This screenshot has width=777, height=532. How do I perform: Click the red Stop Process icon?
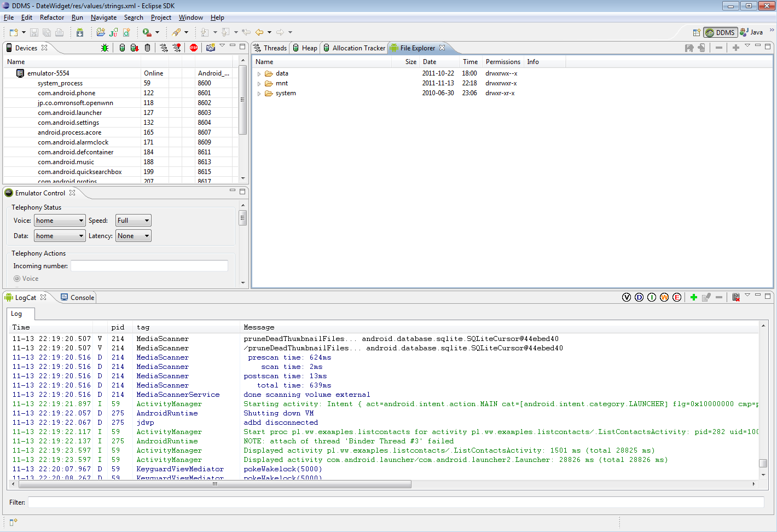[x=194, y=48]
